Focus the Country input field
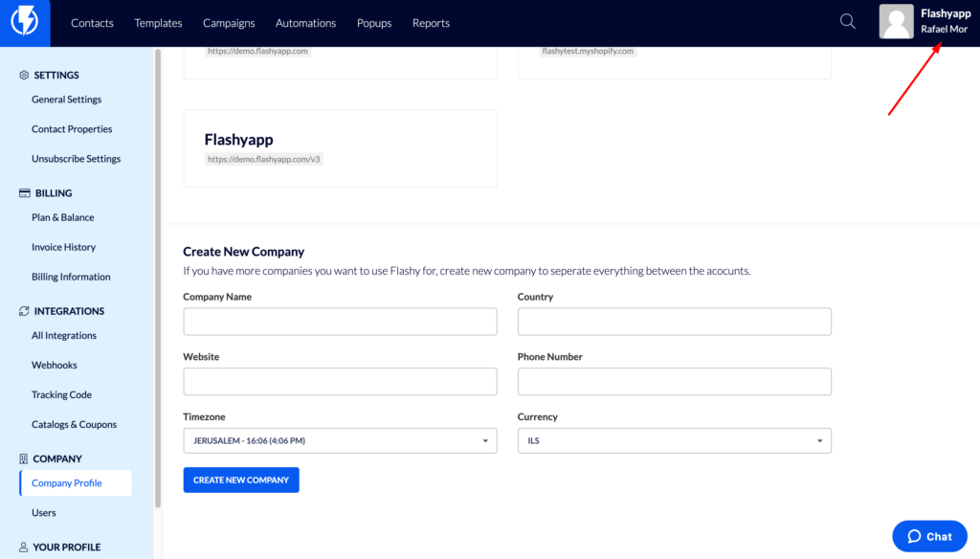The height and width of the screenshot is (559, 980). pyautogui.click(x=675, y=322)
